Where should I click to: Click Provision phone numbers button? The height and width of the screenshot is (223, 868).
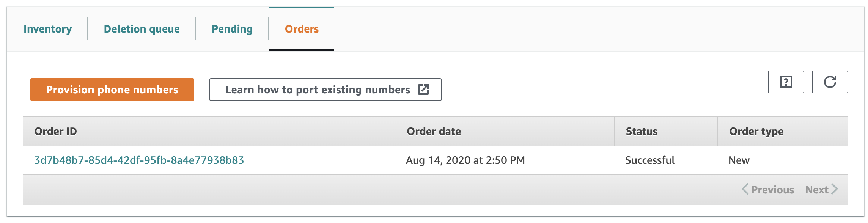tap(112, 90)
